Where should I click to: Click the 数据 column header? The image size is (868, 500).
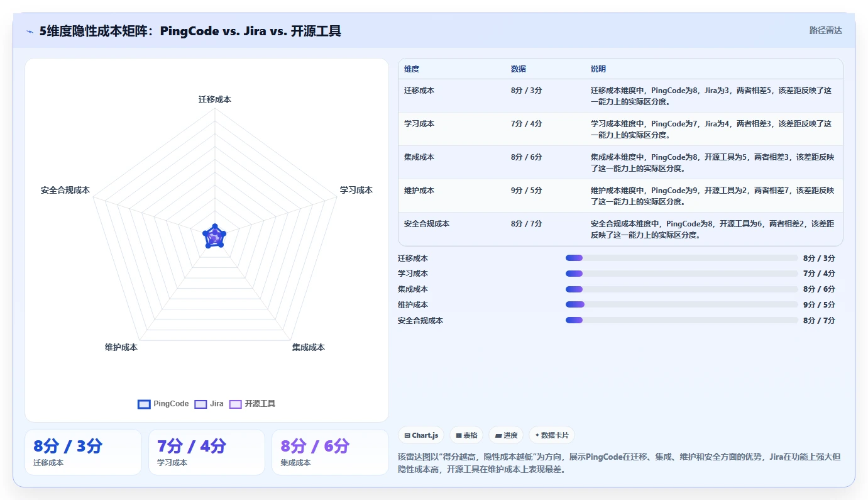click(x=519, y=69)
